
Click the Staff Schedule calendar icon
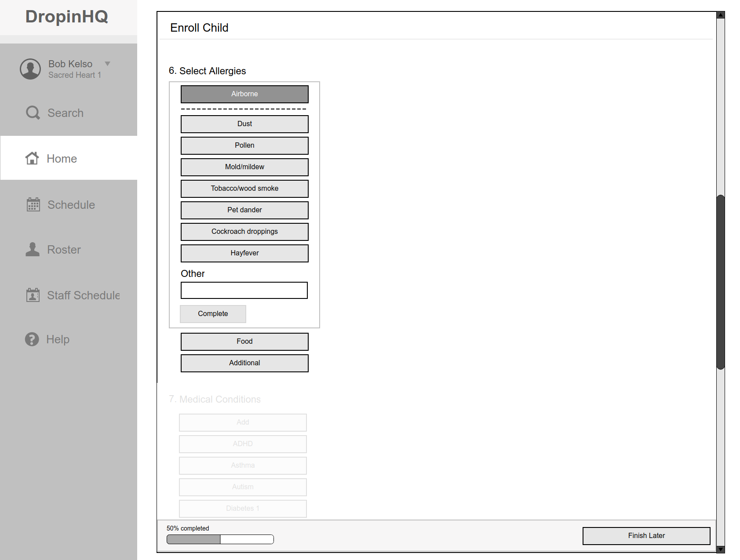(33, 295)
